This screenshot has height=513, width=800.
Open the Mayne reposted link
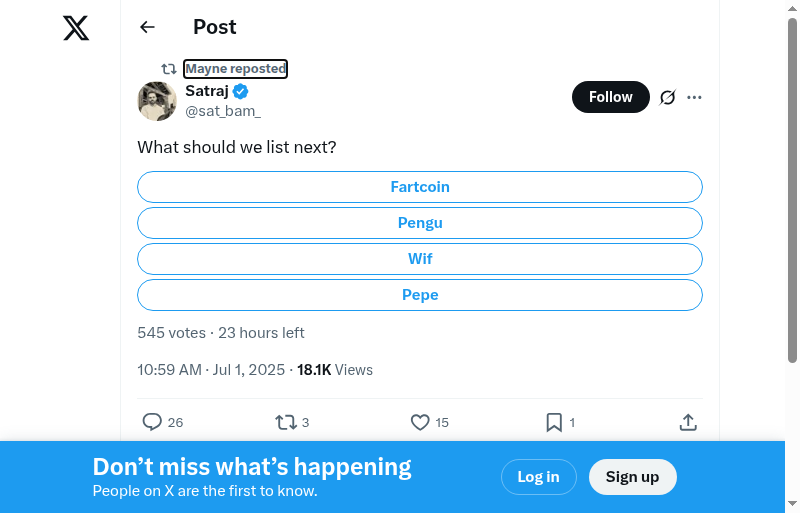tap(236, 69)
